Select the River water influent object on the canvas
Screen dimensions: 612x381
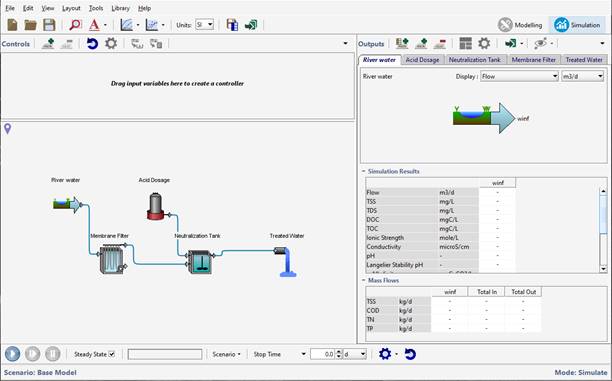(x=67, y=204)
